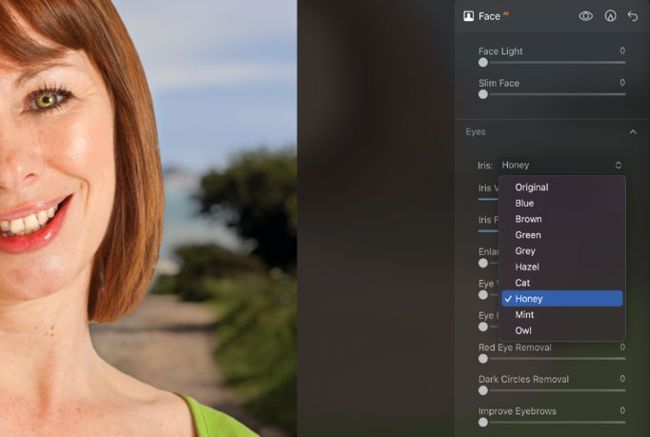Select Green iris option
The width and height of the screenshot is (650, 437).
coord(527,235)
